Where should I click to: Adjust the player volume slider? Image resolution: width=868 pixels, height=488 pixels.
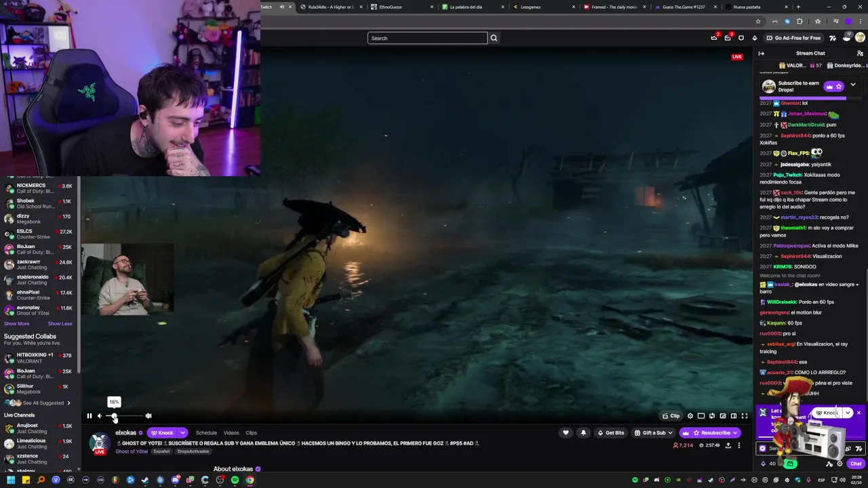(x=125, y=416)
